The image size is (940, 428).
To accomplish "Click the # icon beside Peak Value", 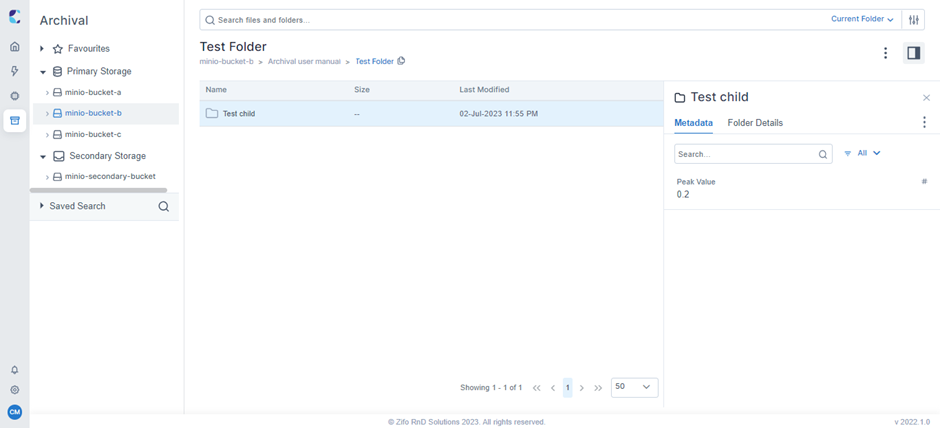I will [x=924, y=182].
